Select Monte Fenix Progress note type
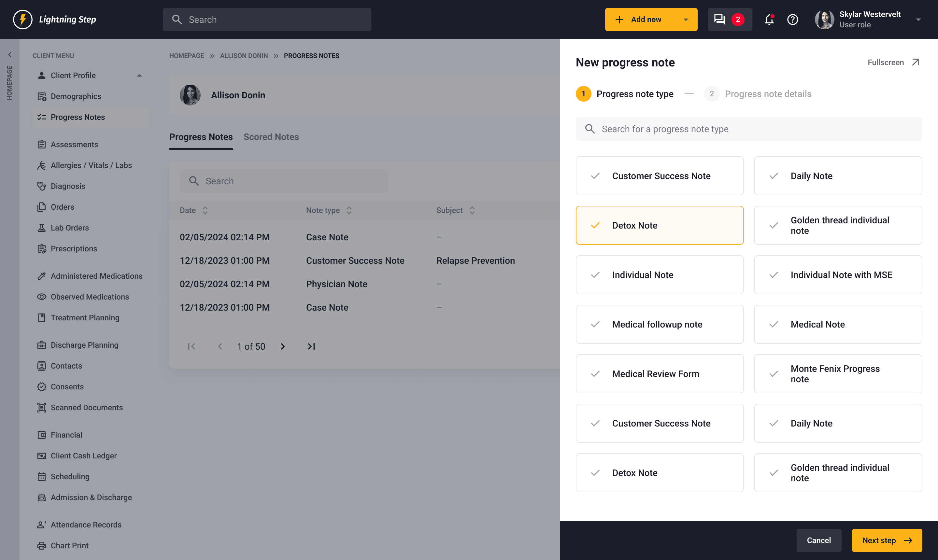 (x=838, y=373)
